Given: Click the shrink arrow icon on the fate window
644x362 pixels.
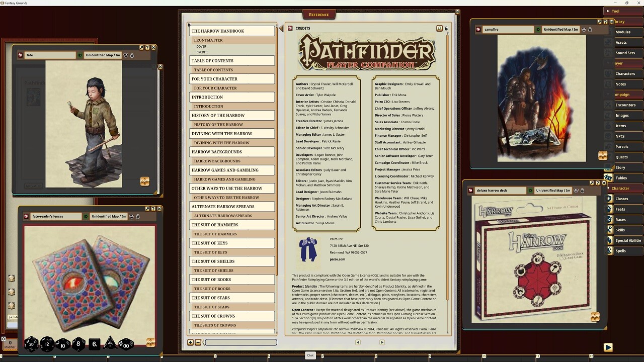Looking at the screenshot, I should (x=141, y=47).
